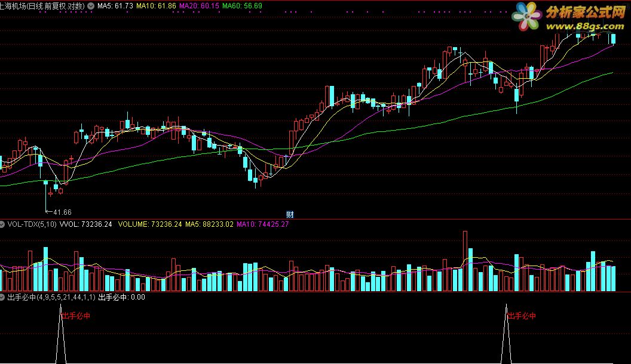Screen dimensions: 631x364
Task: Click the magenta MA20: 60.15 label
Action: point(199,6)
